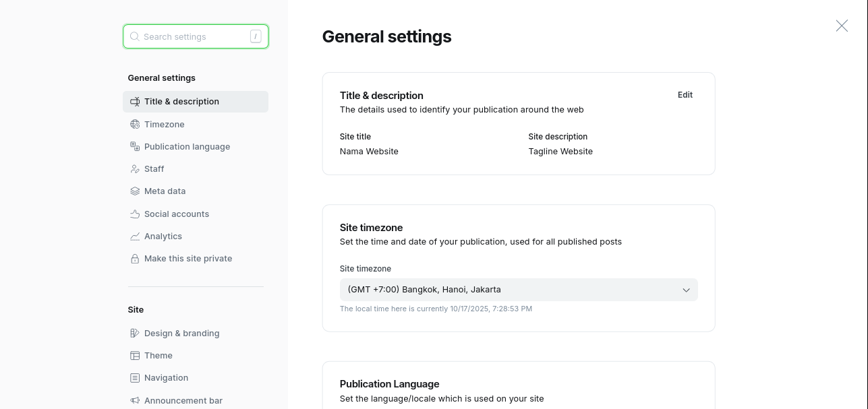Open the Timezone settings section

click(165, 124)
